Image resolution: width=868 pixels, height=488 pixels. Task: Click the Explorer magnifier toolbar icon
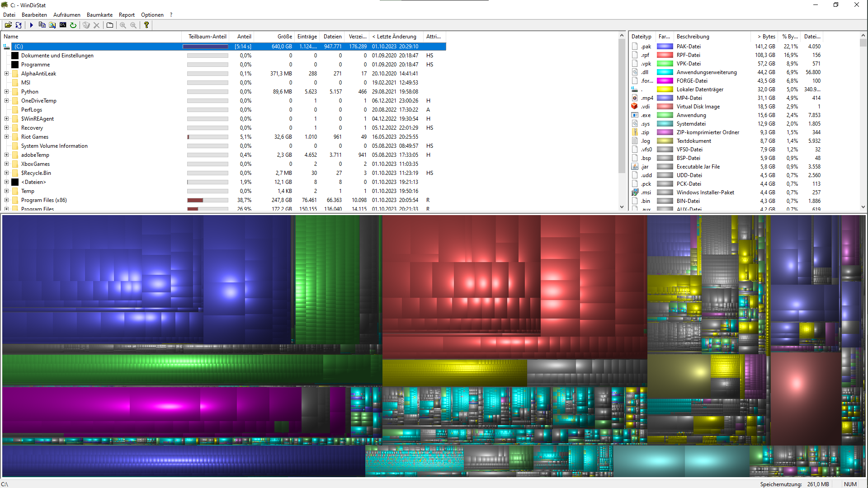pyautogui.click(x=52, y=25)
